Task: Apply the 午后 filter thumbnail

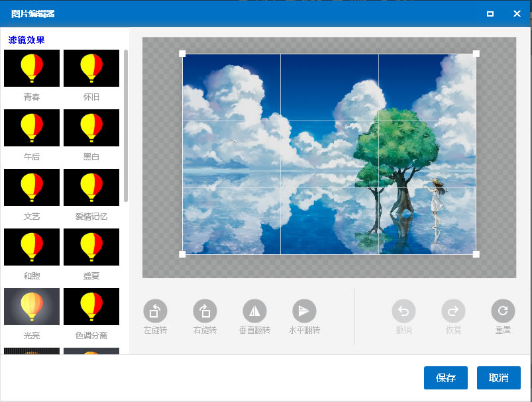Action: click(32, 128)
